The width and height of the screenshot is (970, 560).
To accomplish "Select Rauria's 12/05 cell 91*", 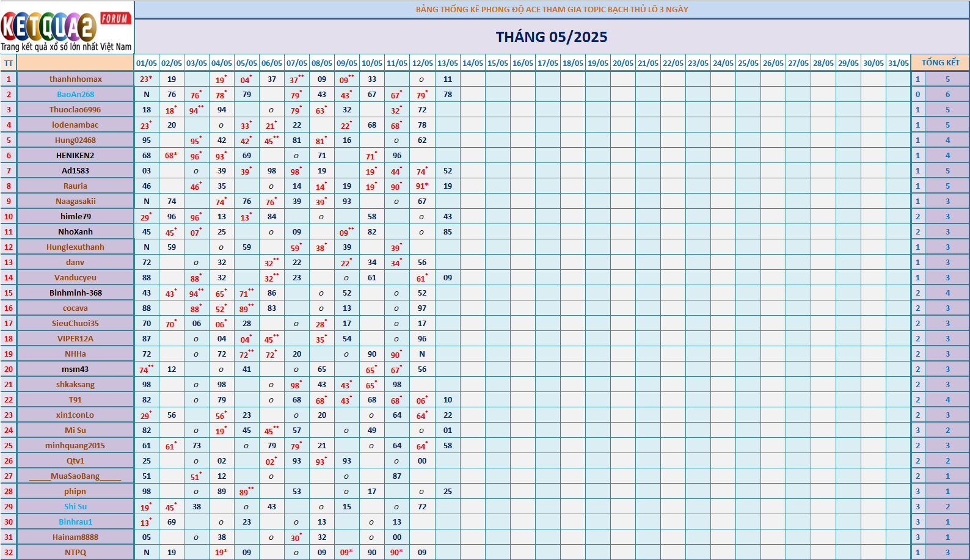I will click(422, 186).
